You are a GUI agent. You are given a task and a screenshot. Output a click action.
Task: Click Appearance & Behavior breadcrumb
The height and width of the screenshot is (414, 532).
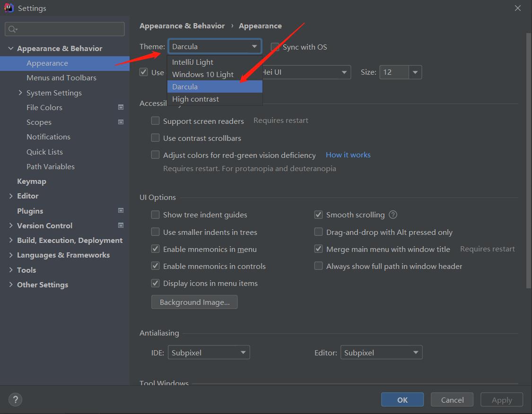click(182, 26)
